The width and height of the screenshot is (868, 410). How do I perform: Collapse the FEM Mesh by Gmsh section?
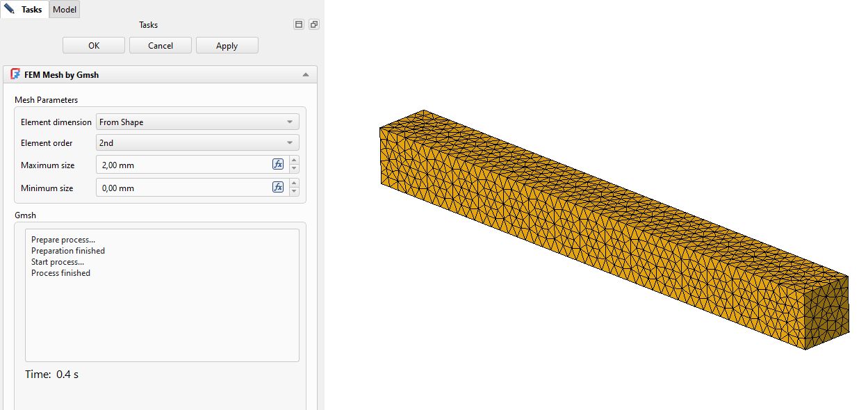pos(304,74)
